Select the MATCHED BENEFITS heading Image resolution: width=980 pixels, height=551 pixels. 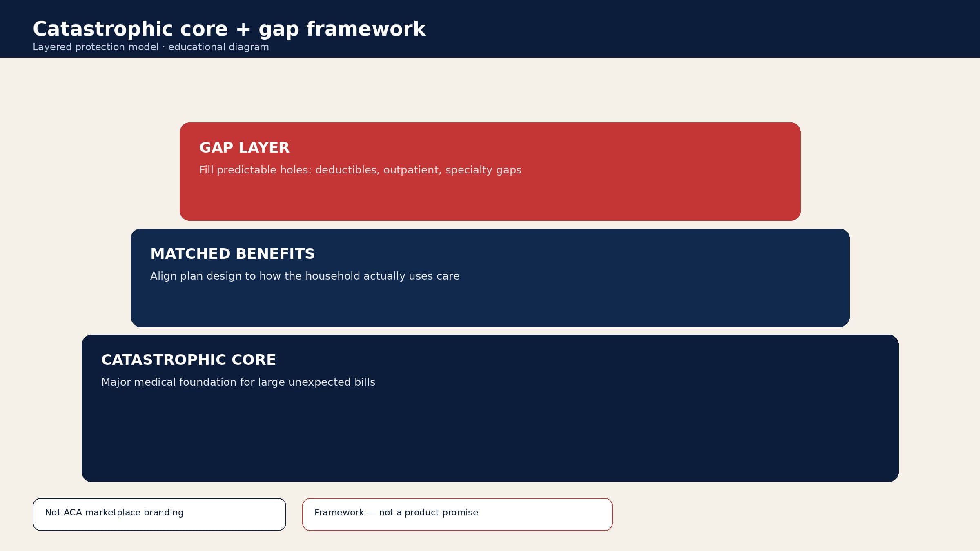point(232,253)
